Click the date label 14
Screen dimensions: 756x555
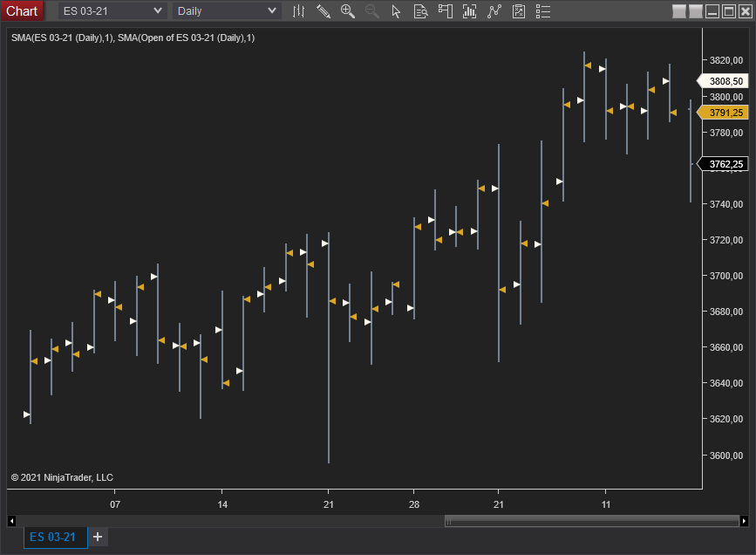coord(222,504)
